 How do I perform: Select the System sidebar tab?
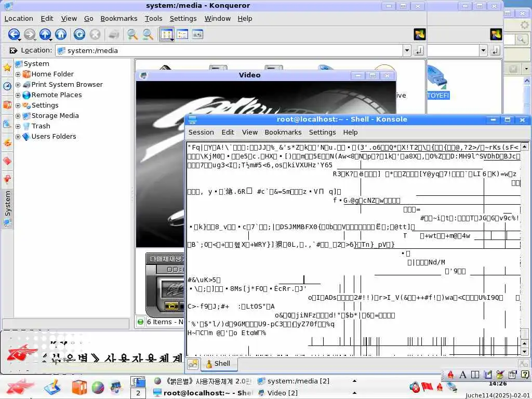[7, 208]
